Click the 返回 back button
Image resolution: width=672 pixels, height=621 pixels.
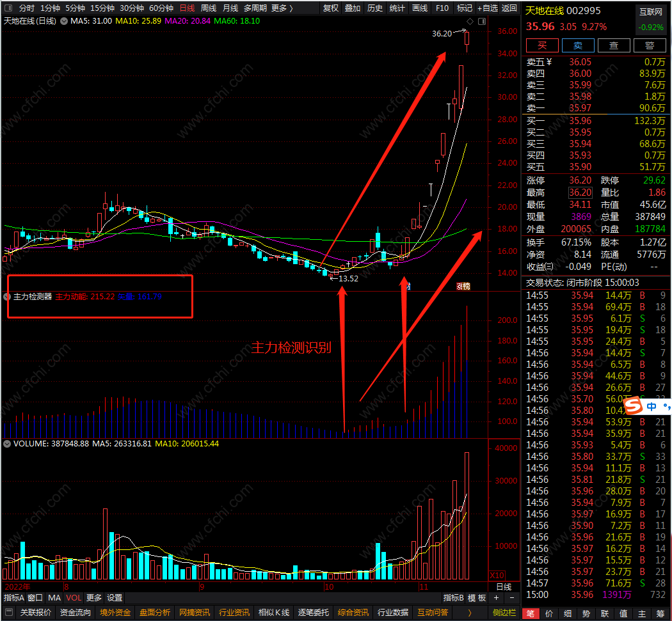click(509, 8)
